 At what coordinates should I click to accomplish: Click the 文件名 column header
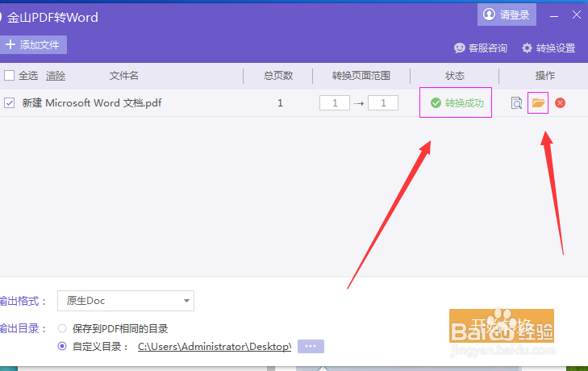click(123, 76)
